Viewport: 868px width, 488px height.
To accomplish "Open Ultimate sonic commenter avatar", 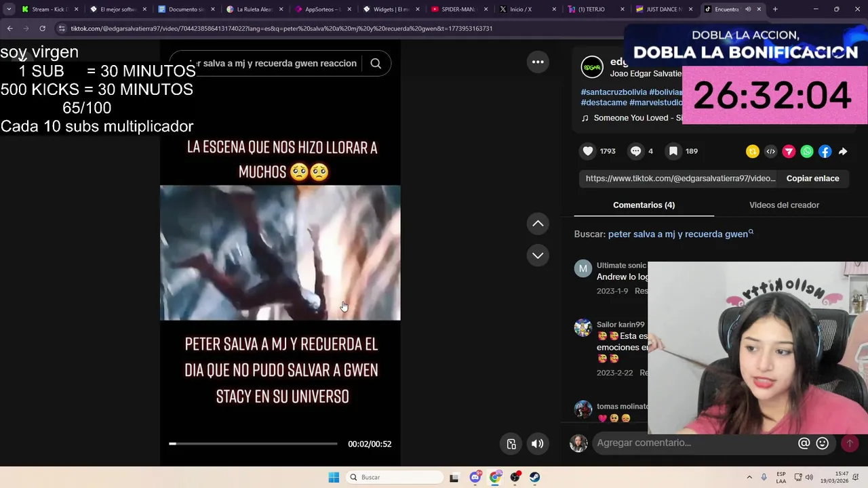I will click(x=583, y=268).
